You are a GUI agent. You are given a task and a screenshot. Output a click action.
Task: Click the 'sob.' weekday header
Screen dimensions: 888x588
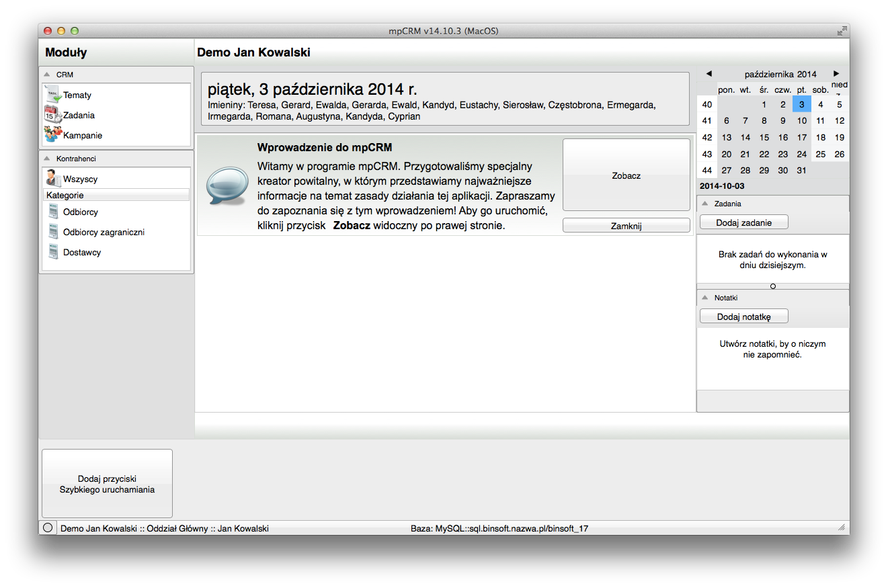click(x=820, y=89)
